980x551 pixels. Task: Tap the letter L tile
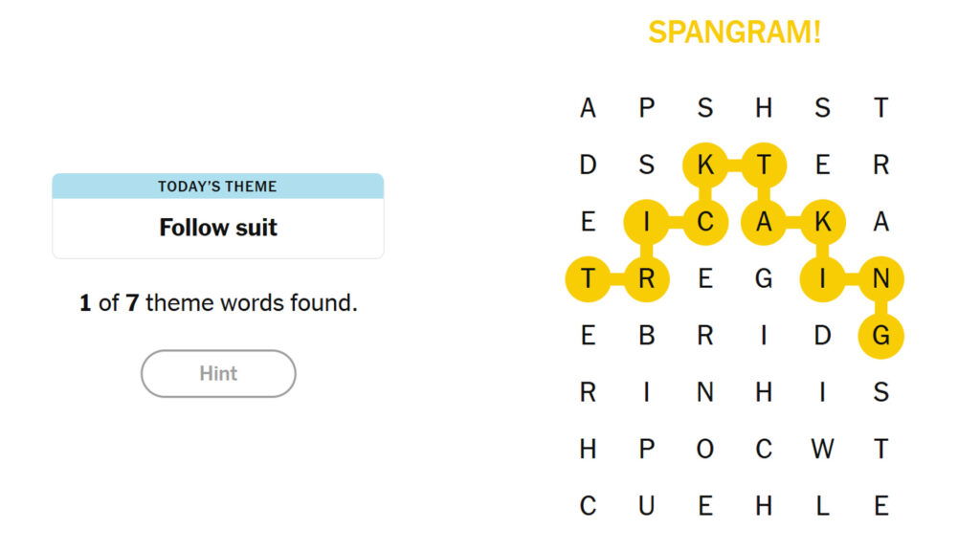(x=822, y=505)
